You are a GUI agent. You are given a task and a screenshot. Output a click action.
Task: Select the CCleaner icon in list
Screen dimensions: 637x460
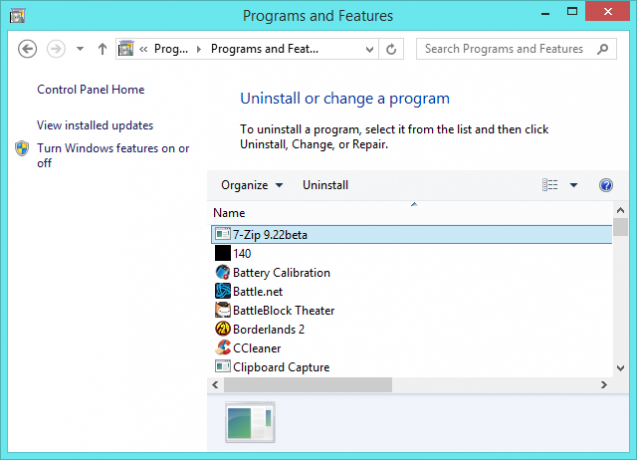(x=223, y=348)
